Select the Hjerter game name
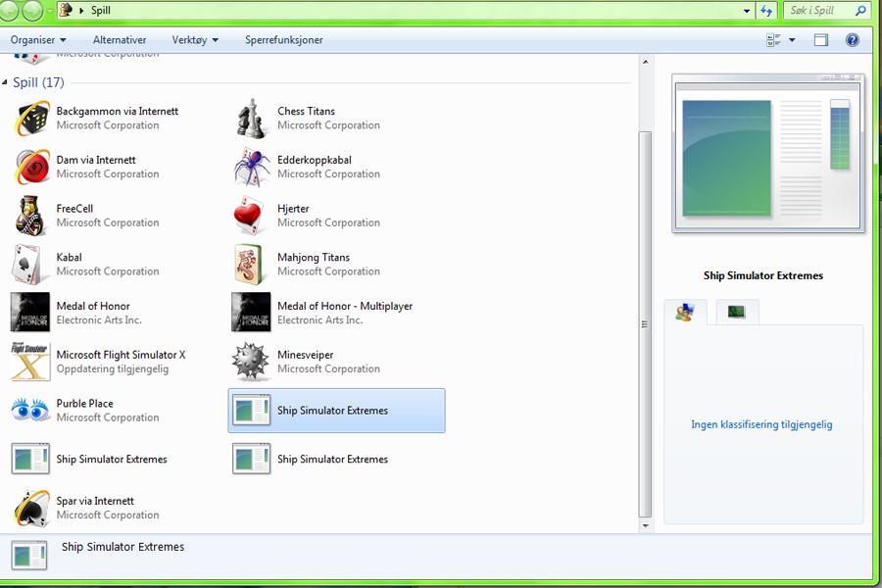Screen dimensions: 882x588 [293, 209]
